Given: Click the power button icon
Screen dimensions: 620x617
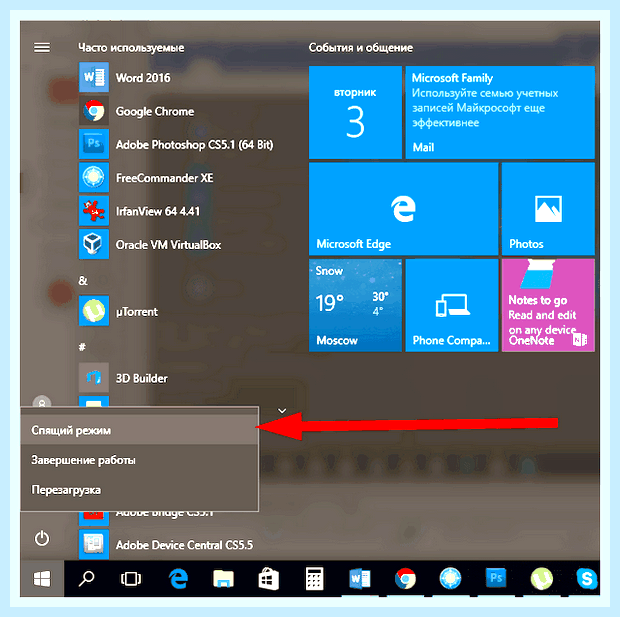Looking at the screenshot, I should [x=42, y=538].
